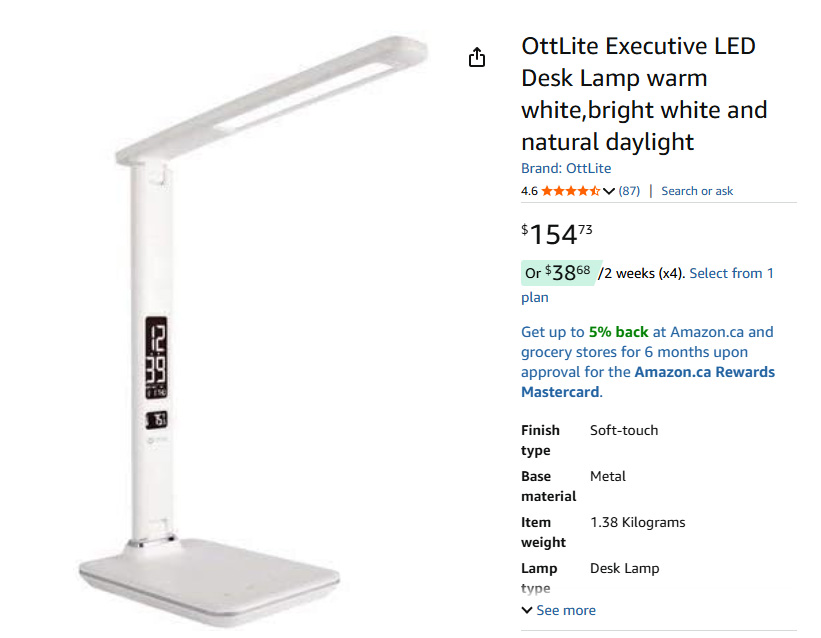
Task: Expand the See more product details
Action: click(558, 610)
